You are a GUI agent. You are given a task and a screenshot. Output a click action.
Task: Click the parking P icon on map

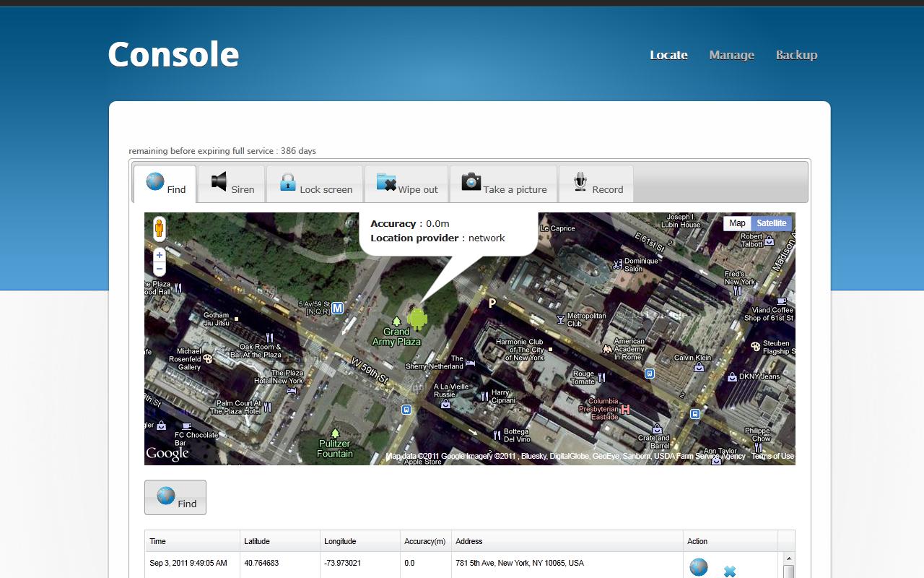[492, 303]
